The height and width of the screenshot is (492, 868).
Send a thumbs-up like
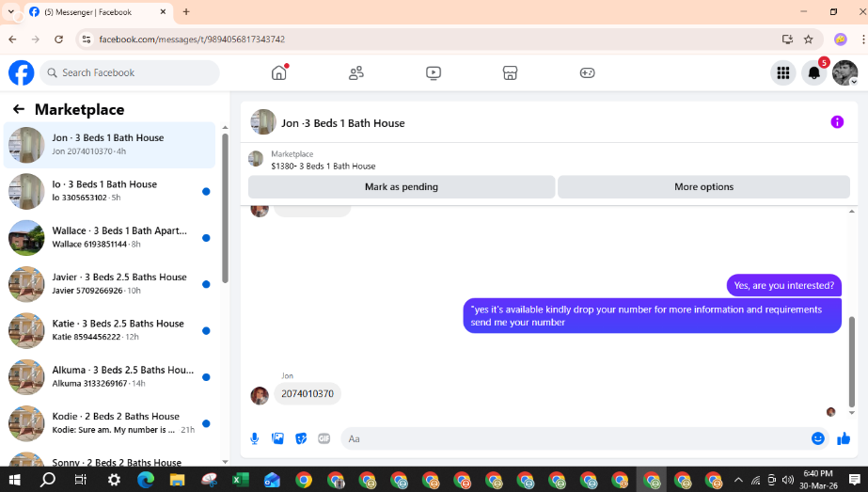(x=844, y=438)
